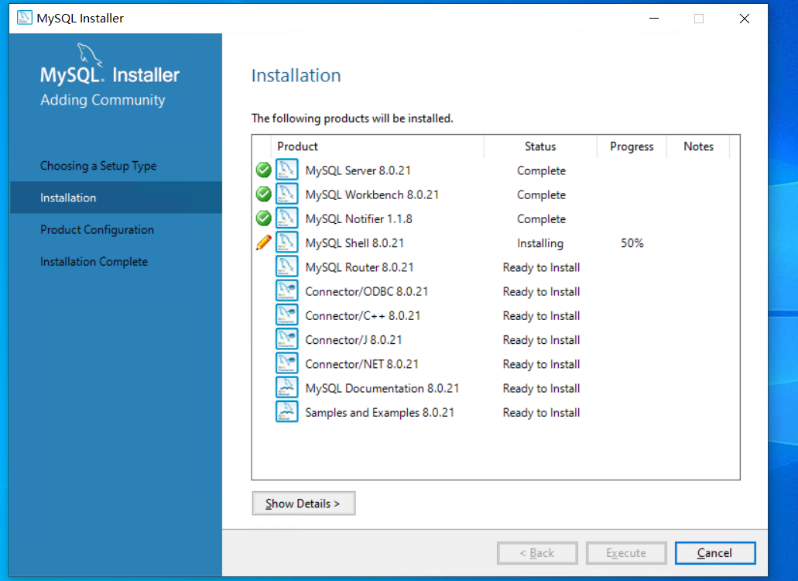This screenshot has height=581, width=798.
Task: Click the Installing status of MySQL Shell
Action: 540,243
